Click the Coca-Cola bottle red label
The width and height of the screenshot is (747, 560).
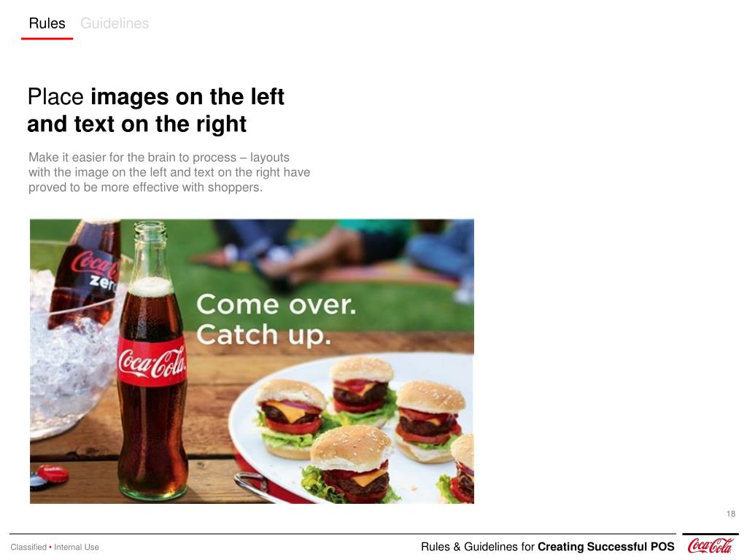(x=152, y=362)
